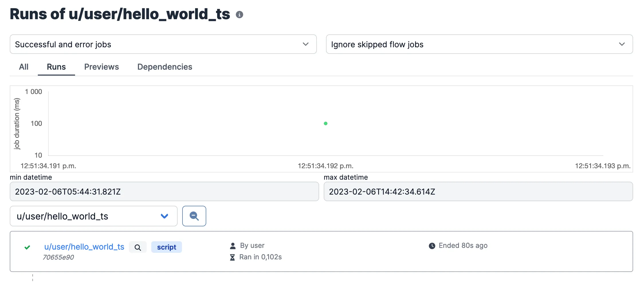Viewport: 644px width, 294px height.
Task: Switch to the All tab
Action: 23,67
